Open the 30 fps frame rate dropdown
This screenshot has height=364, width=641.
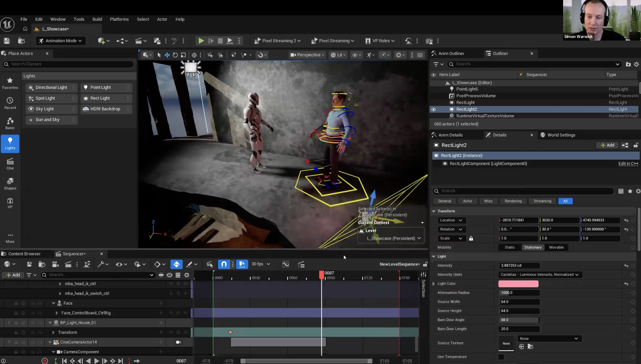click(261, 264)
